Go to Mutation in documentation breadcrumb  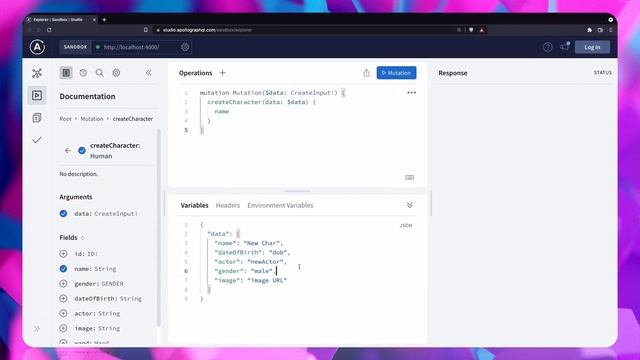(x=92, y=119)
